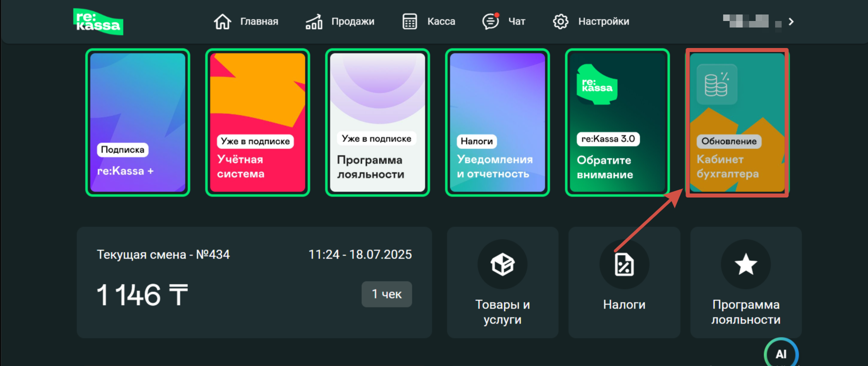Viewport: 868px width, 366px height.
Task: Open the Касса menu item
Action: (441, 21)
